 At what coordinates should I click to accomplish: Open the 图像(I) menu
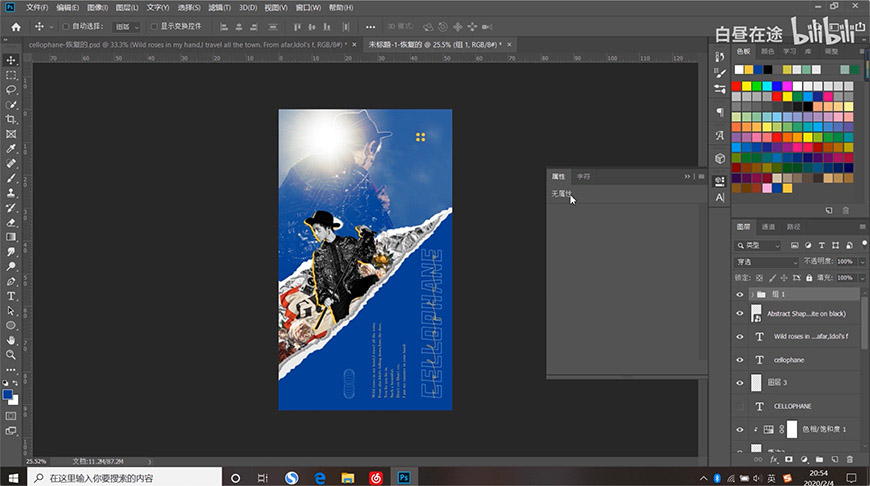point(97,8)
